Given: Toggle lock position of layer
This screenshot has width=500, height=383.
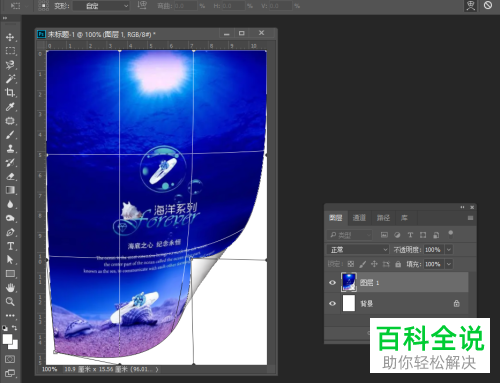Looking at the screenshot, I should pyautogui.click(x=374, y=264).
